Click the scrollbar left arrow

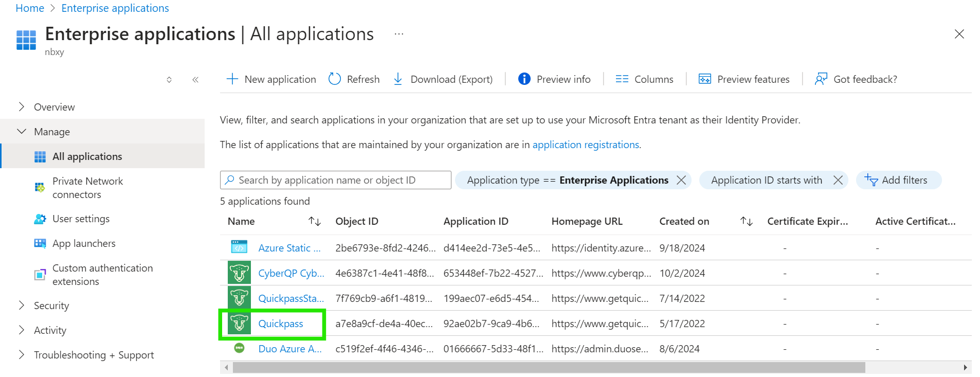(226, 368)
